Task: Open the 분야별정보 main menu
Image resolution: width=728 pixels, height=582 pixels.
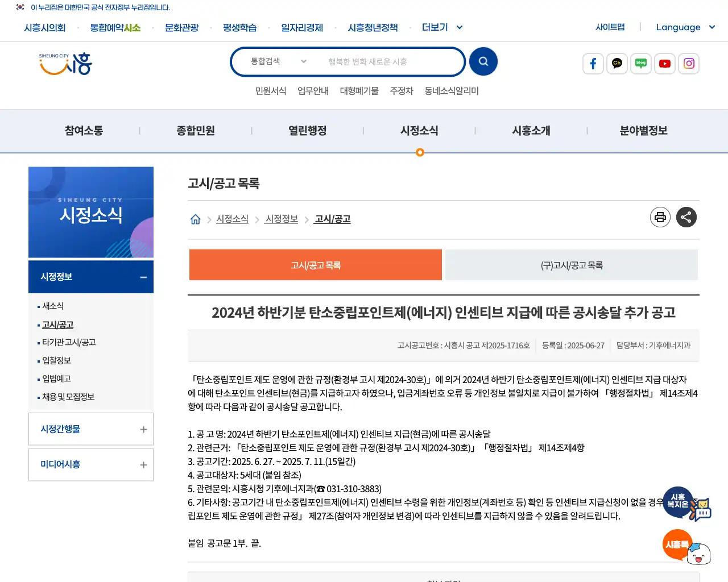Action: (x=643, y=131)
